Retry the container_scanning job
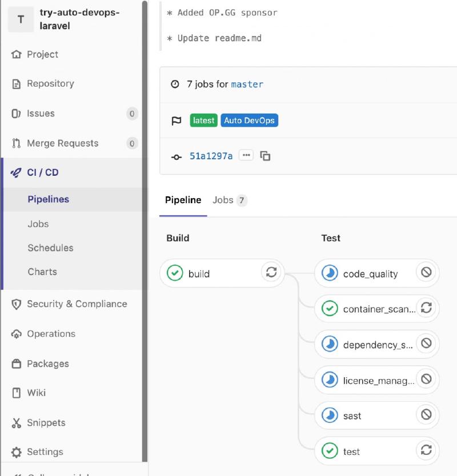Screen dimensions: 457x476 click(x=426, y=309)
